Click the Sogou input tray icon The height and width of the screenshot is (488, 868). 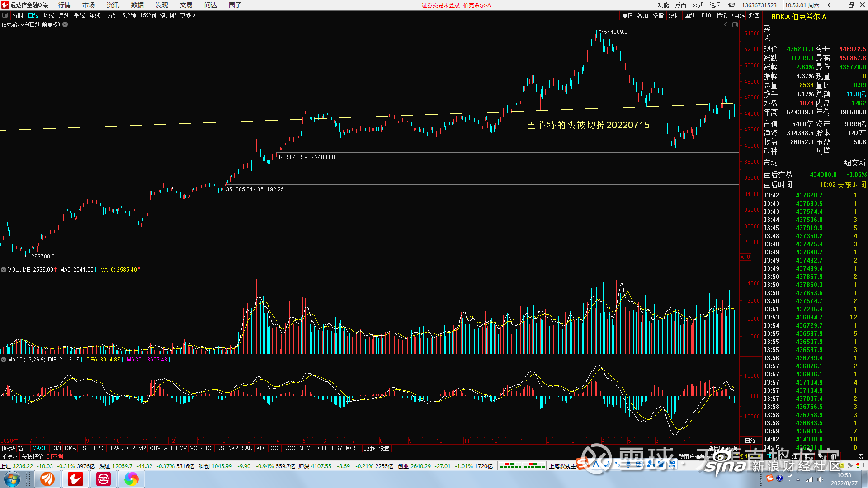770,479
